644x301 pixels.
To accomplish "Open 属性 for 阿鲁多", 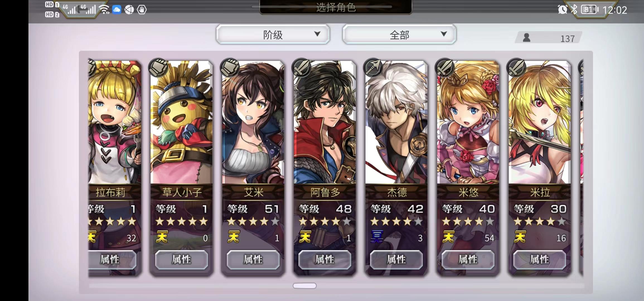I will pos(325,259).
